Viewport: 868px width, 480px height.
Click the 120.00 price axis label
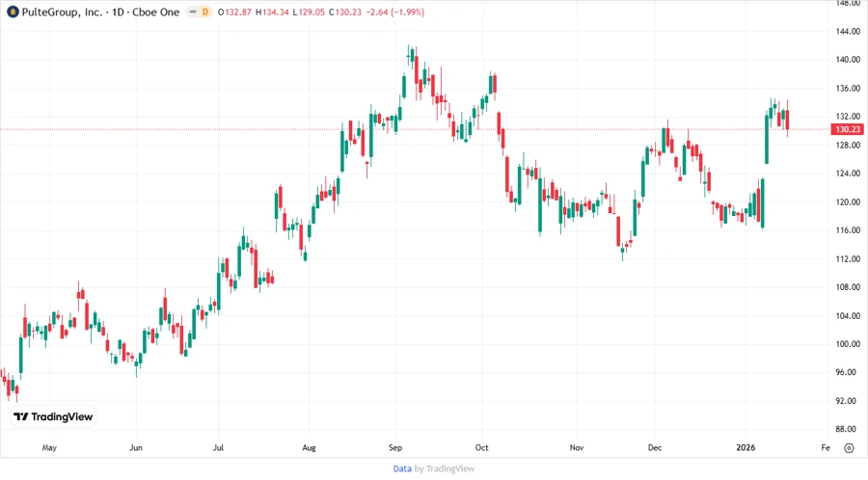848,201
